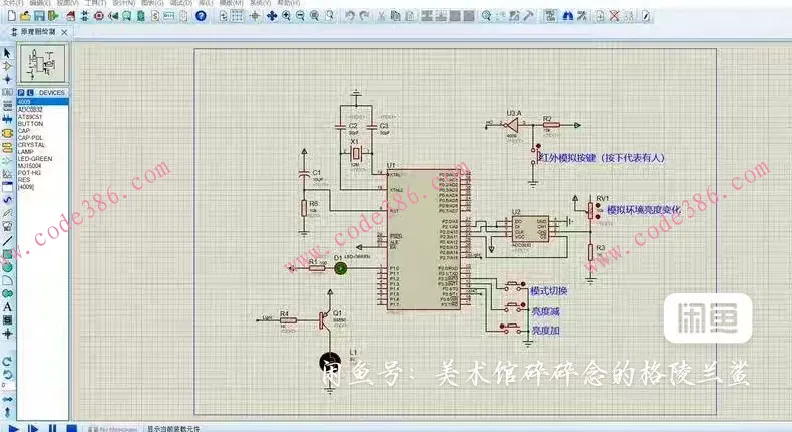Screen dimensions: 792x432
Task: Save the current design
Action: pos(39,16)
